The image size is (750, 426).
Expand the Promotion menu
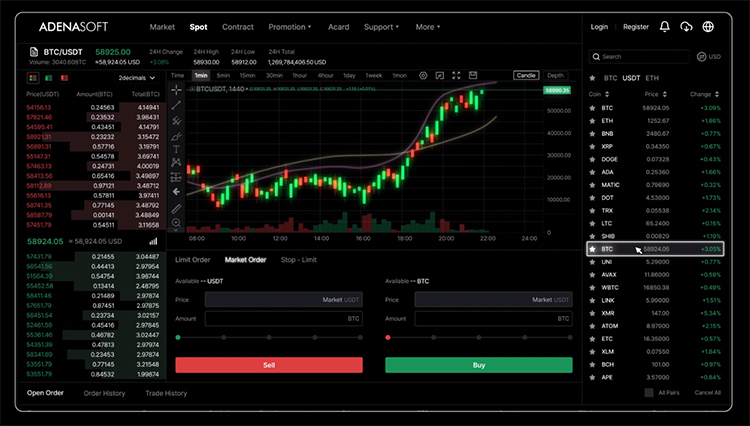[291, 27]
